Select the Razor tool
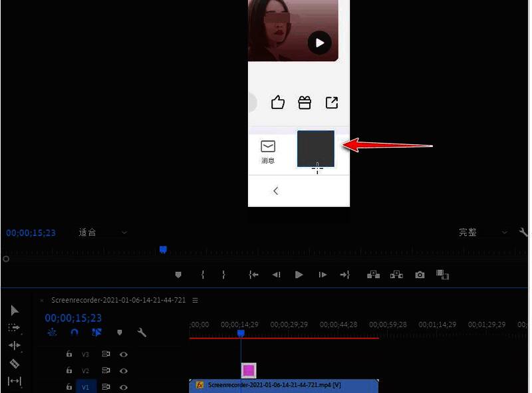This screenshot has width=532, height=393. (15, 363)
